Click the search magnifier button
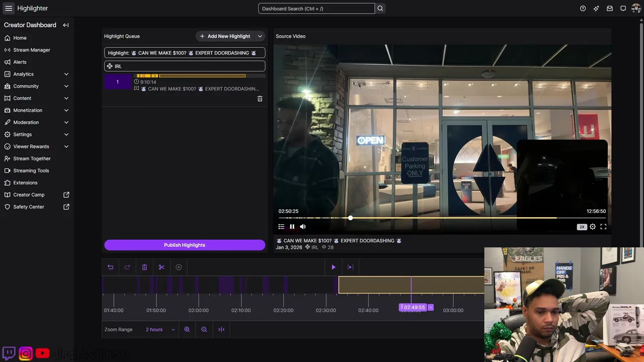The width and height of the screenshot is (644, 362). [380, 9]
